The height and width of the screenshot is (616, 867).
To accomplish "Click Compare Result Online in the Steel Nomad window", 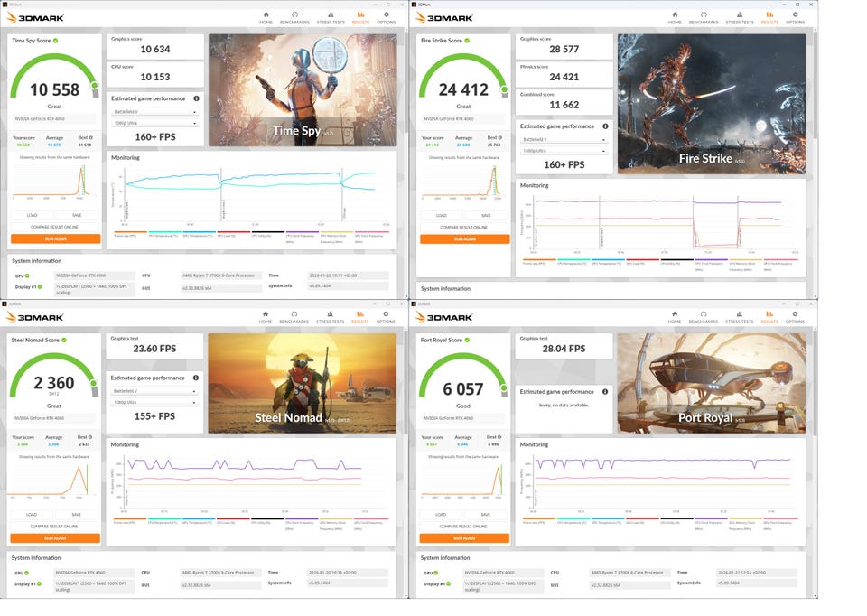I will [54, 527].
